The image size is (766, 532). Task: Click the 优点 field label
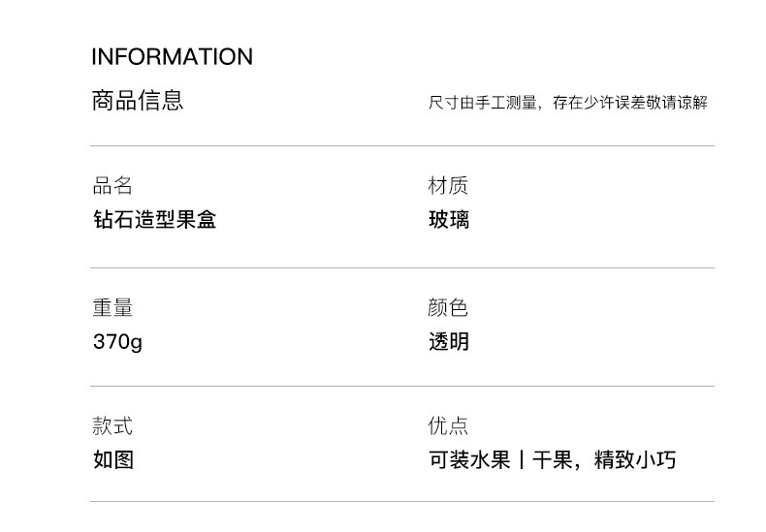tap(448, 426)
